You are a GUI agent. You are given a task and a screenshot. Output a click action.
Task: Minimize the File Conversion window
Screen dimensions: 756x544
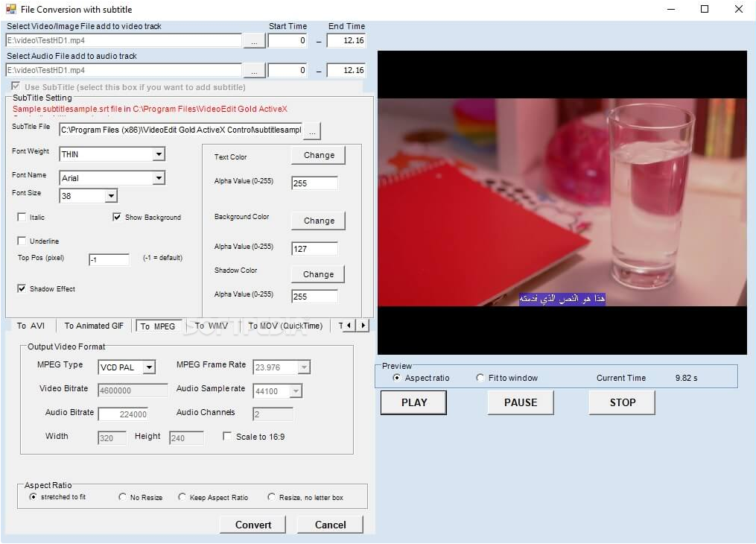tap(670, 9)
